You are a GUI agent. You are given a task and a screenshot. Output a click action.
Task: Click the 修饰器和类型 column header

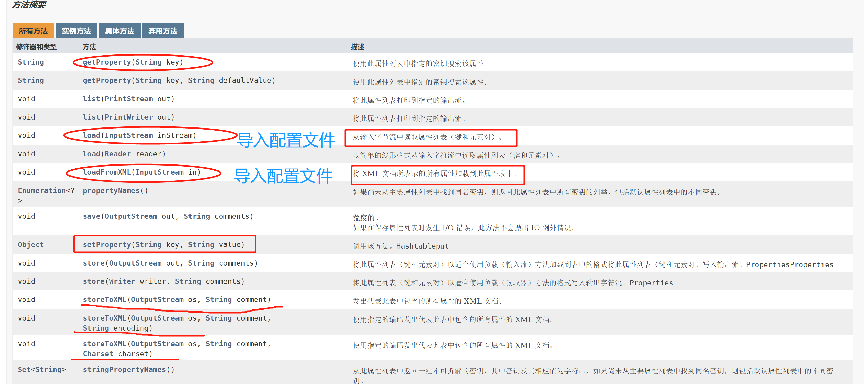37,47
